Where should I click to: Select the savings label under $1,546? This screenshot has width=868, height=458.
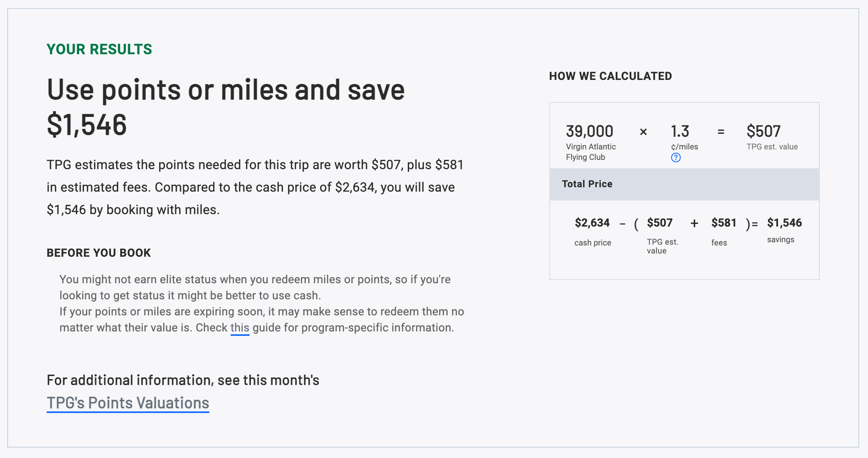click(780, 239)
